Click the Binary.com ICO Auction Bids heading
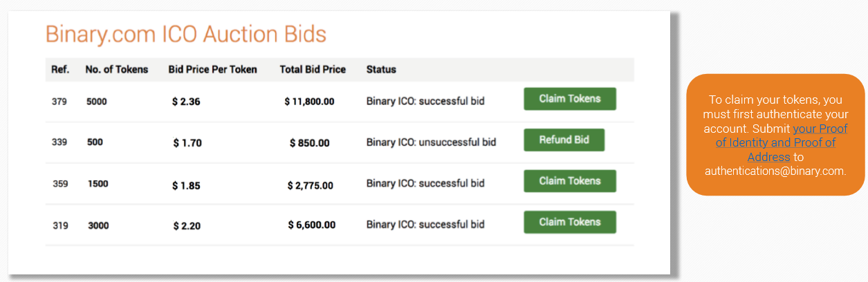868x282 pixels. pyautogui.click(x=185, y=34)
